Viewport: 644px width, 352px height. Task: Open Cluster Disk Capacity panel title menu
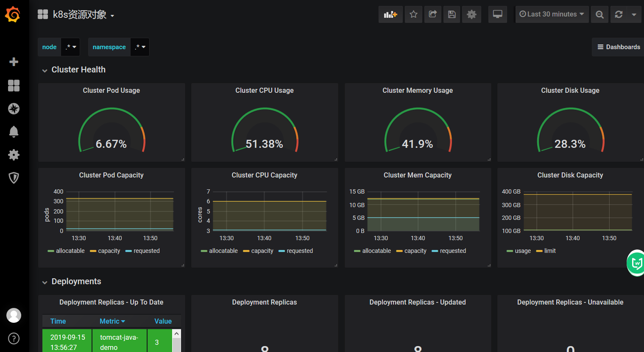tap(570, 175)
